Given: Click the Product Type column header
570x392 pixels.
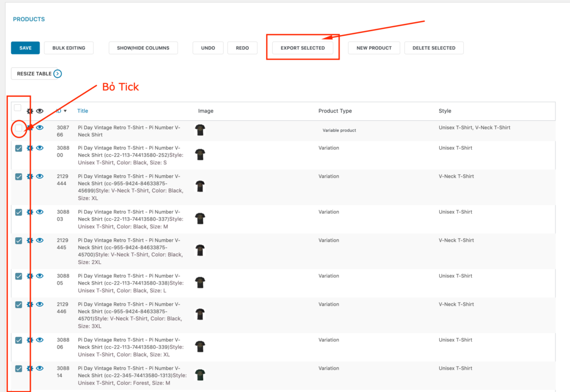Looking at the screenshot, I should click(x=335, y=111).
